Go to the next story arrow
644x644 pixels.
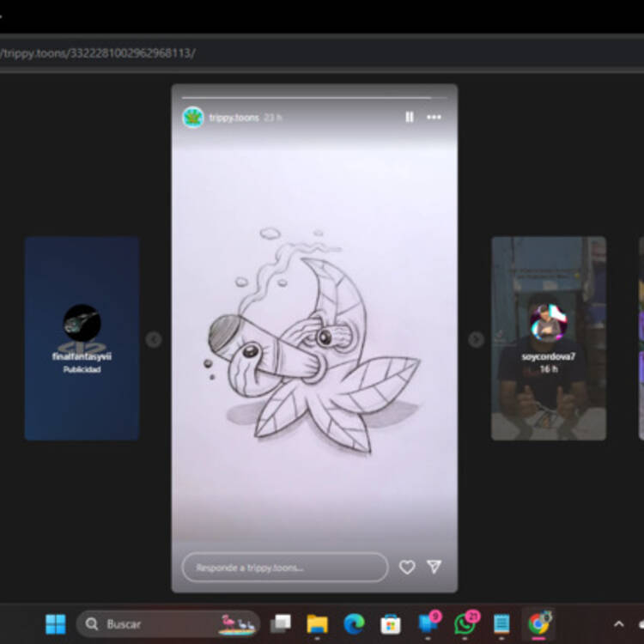[x=476, y=339]
